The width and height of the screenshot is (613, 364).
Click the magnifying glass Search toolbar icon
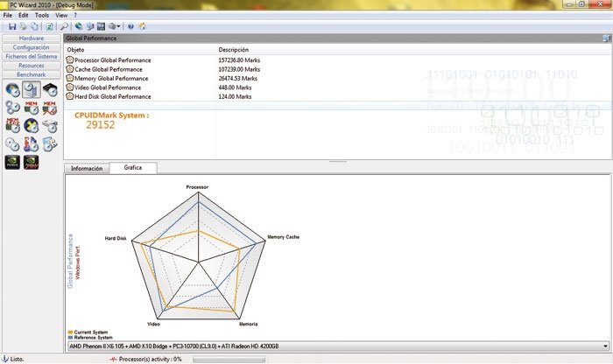click(x=64, y=26)
